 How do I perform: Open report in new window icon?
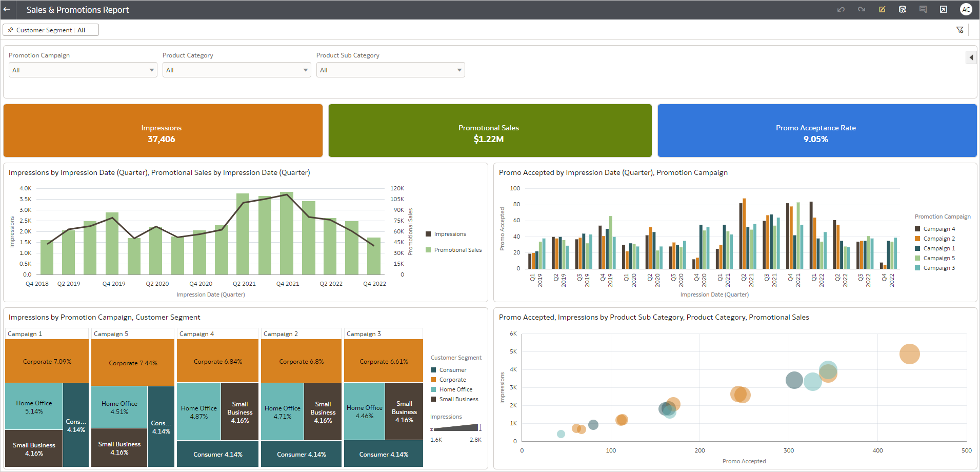pos(944,9)
